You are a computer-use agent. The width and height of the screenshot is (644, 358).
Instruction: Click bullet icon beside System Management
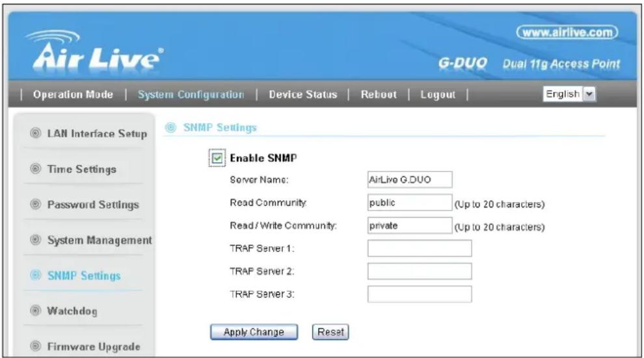tap(36, 239)
